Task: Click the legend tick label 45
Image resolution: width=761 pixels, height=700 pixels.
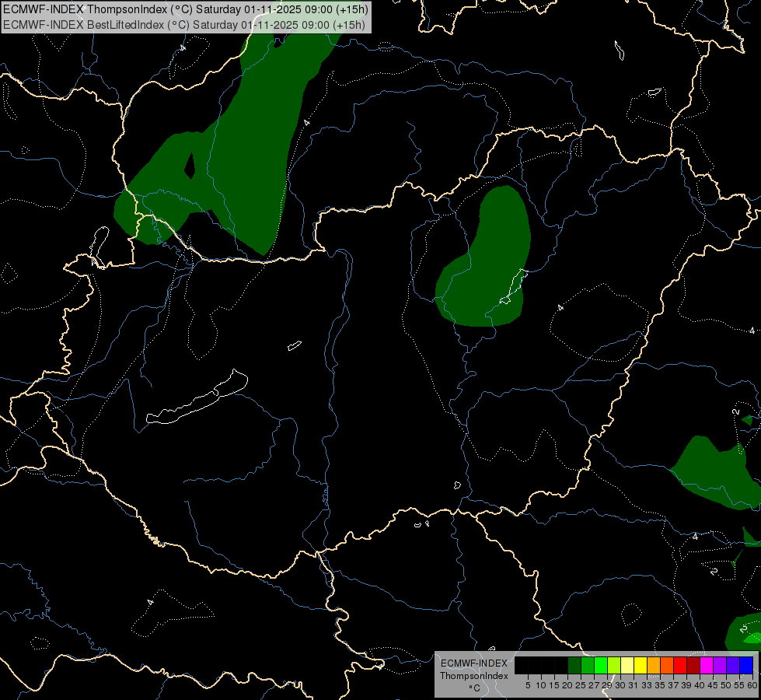Action: [x=713, y=685]
